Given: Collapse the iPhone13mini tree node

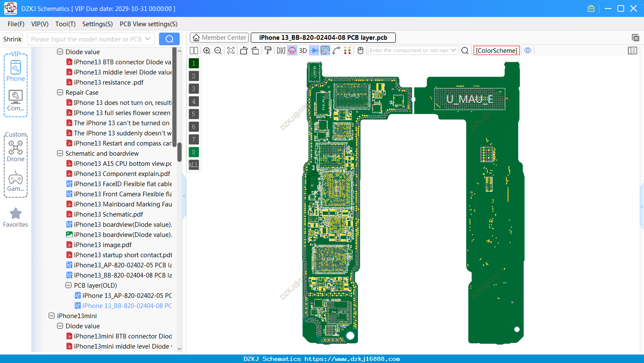Looking at the screenshot, I should click(52, 316).
